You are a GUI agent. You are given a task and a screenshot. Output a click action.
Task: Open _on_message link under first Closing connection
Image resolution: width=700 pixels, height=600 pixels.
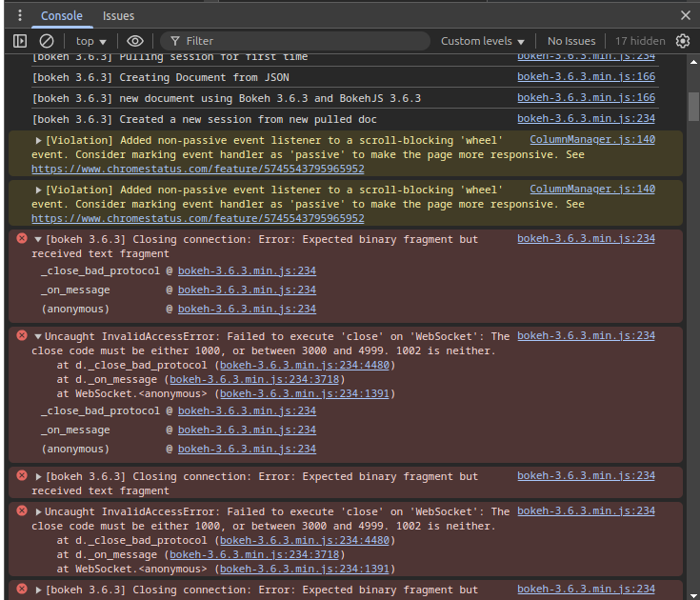click(x=247, y=290)
